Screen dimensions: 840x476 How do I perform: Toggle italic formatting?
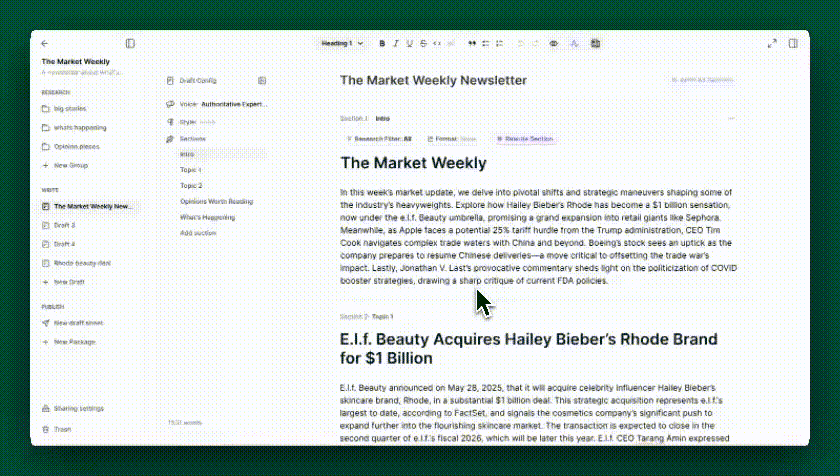396,43
